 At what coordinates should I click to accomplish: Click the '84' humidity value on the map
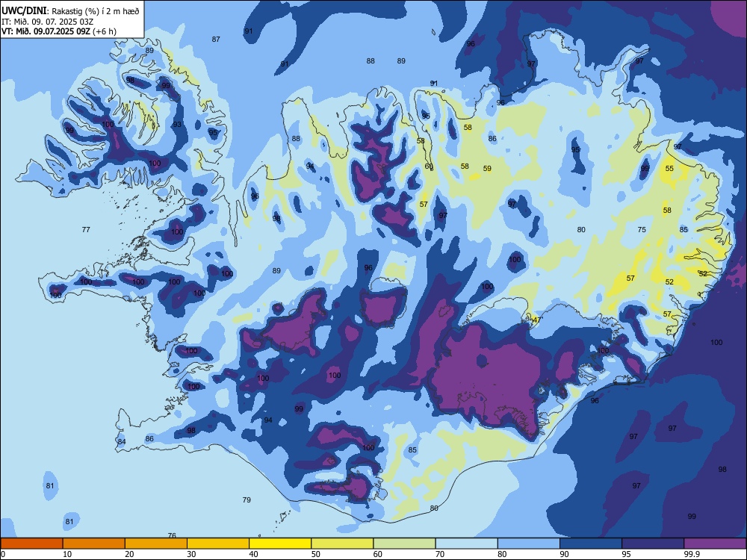coord(122,441)
